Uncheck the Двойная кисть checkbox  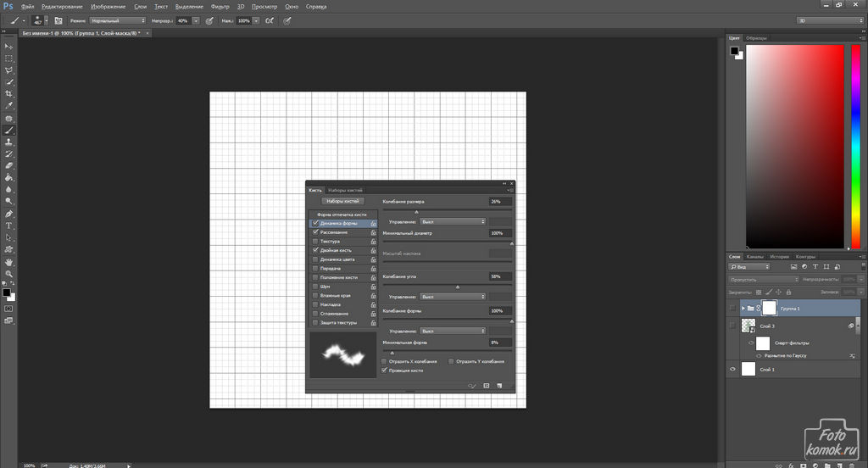pos(315,250)
